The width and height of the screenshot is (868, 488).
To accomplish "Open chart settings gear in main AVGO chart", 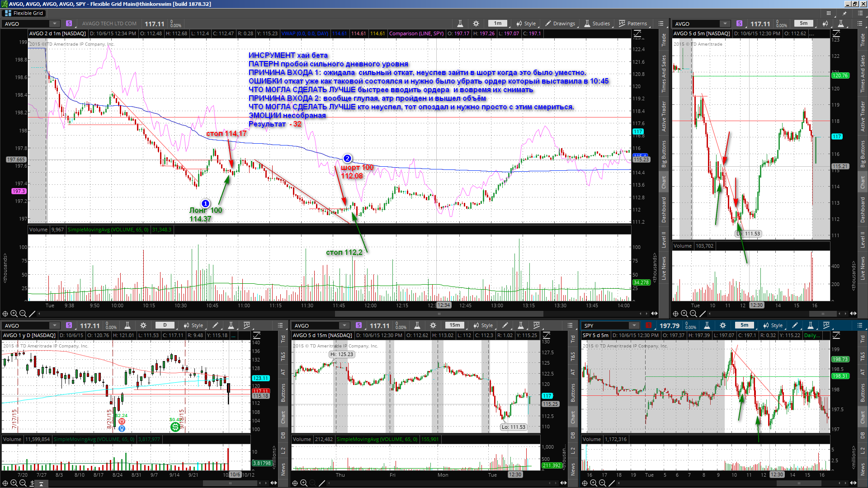I will pyautogui.click(x=476, y=23).
